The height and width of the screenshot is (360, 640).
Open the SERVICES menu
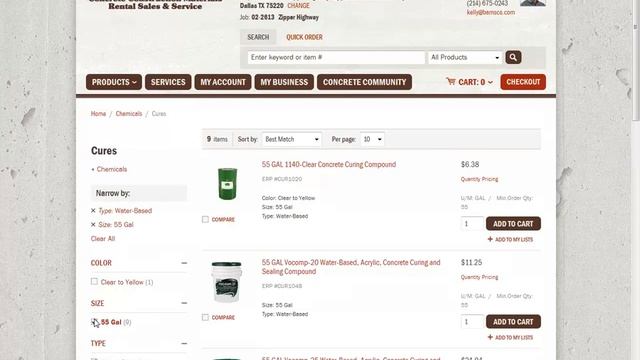point(168,82)
